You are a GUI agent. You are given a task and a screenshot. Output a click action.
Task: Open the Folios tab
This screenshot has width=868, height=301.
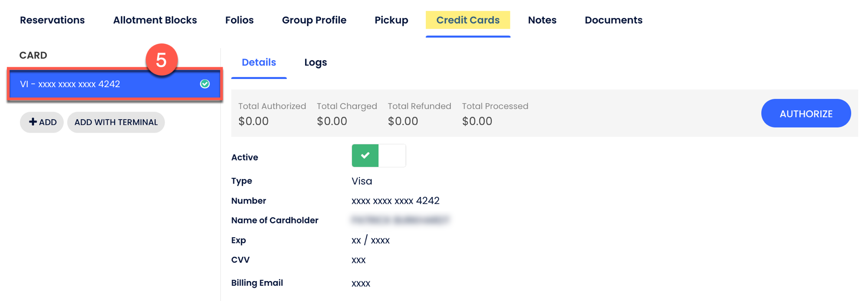tap(239, 20)
